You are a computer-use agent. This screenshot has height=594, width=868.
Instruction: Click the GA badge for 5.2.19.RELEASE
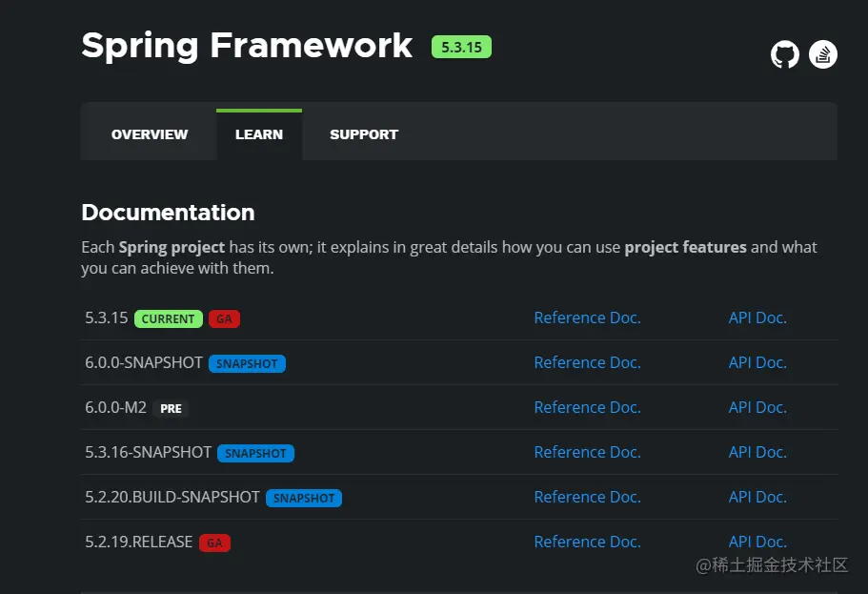214,543
